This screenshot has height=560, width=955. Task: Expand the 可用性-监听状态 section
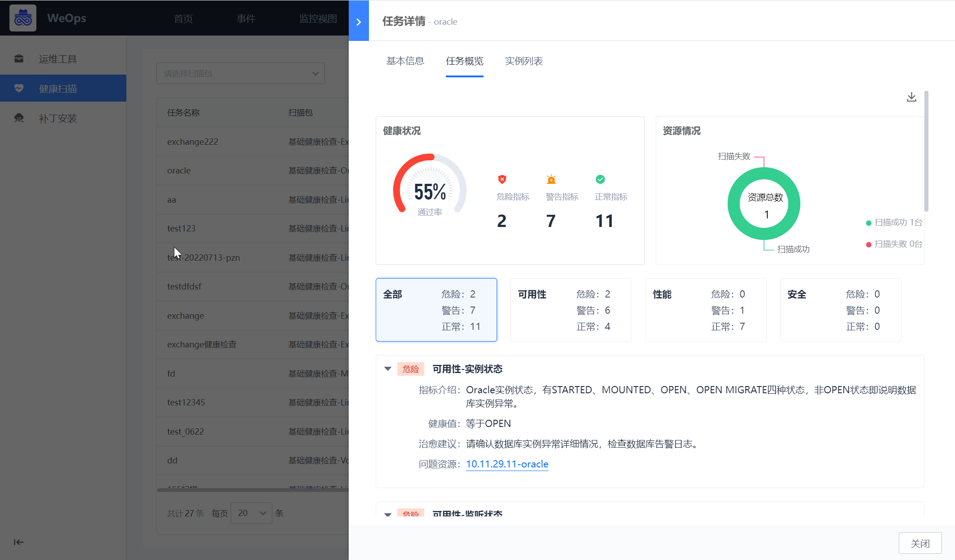pyautogui.click(x=387, y=514)
